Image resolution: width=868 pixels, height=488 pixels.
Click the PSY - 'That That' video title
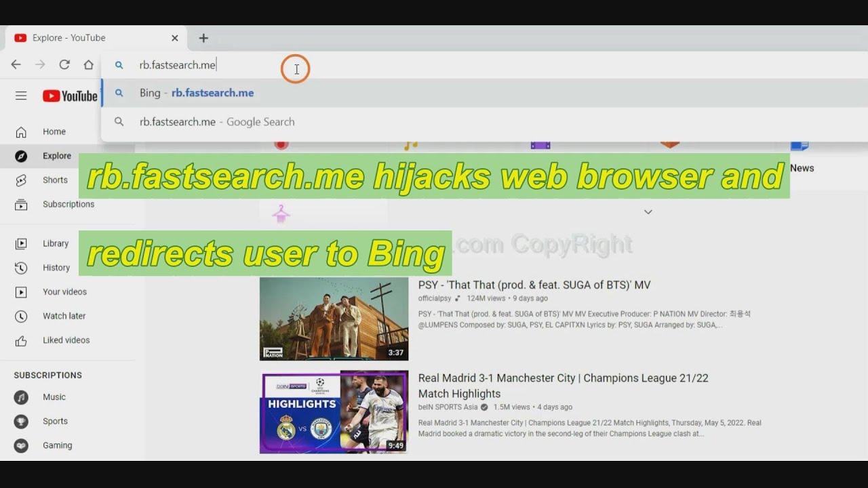pyautogui.click(x=534, y=285)
